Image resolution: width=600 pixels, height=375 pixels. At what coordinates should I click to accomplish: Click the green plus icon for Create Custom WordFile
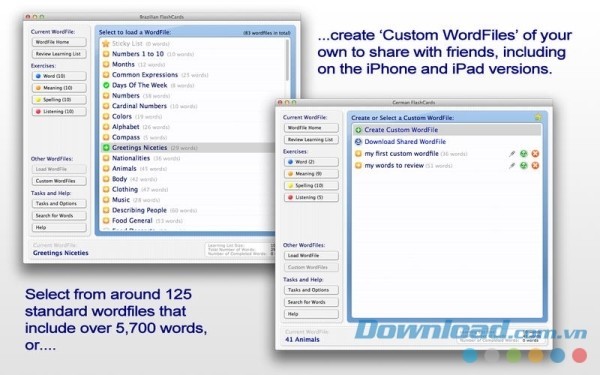tap(358, 130)
